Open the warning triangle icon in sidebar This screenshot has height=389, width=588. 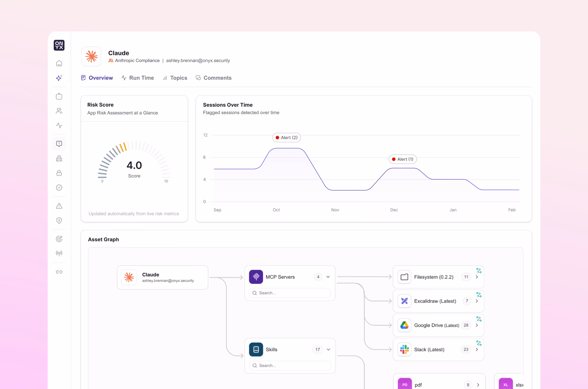coord(59,206)
